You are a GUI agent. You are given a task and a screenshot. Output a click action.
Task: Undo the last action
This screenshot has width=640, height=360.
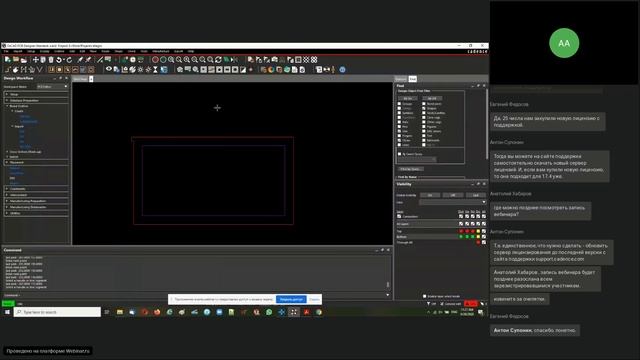pyautogui.click(x=59, y=60)
